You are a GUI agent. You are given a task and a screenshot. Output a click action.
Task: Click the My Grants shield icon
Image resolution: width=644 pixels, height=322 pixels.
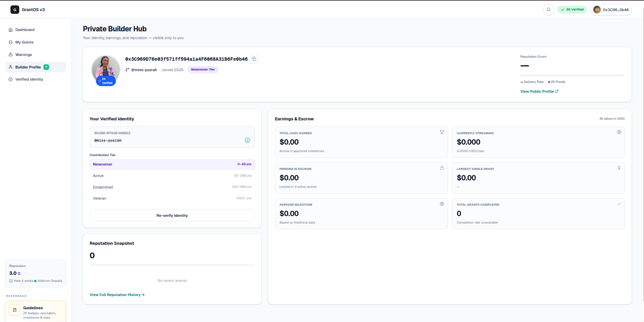(10, 42)
